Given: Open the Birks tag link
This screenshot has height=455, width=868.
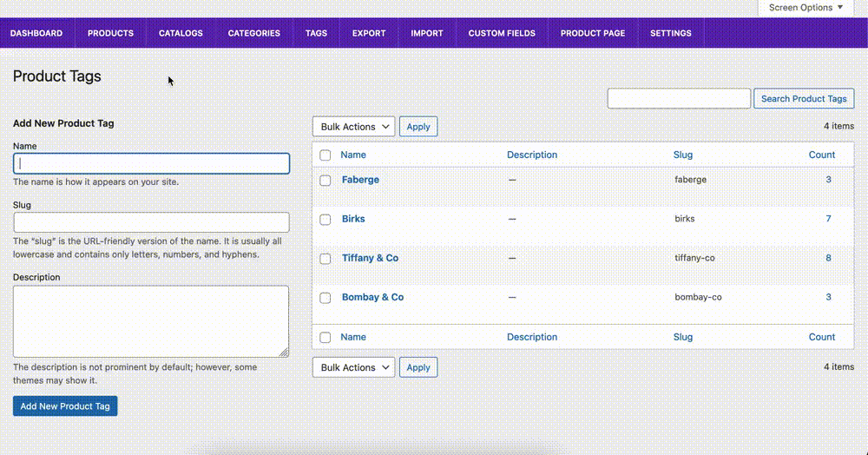Looking at the screenshot, I should point(353,219).
